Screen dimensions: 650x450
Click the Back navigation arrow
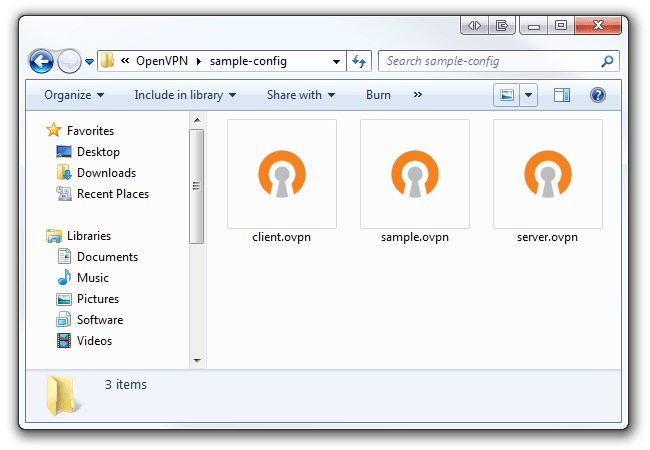click(x=41, y=61)
